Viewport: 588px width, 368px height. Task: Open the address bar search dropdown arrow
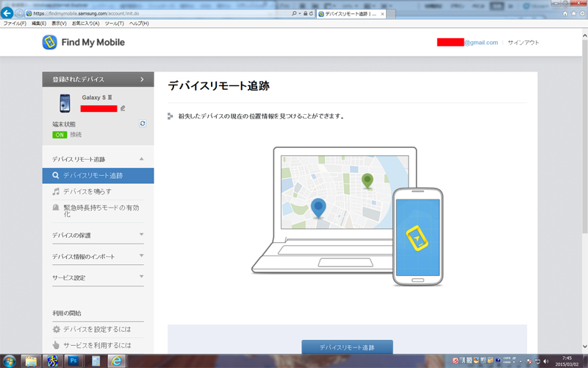(x=299, y=13)
